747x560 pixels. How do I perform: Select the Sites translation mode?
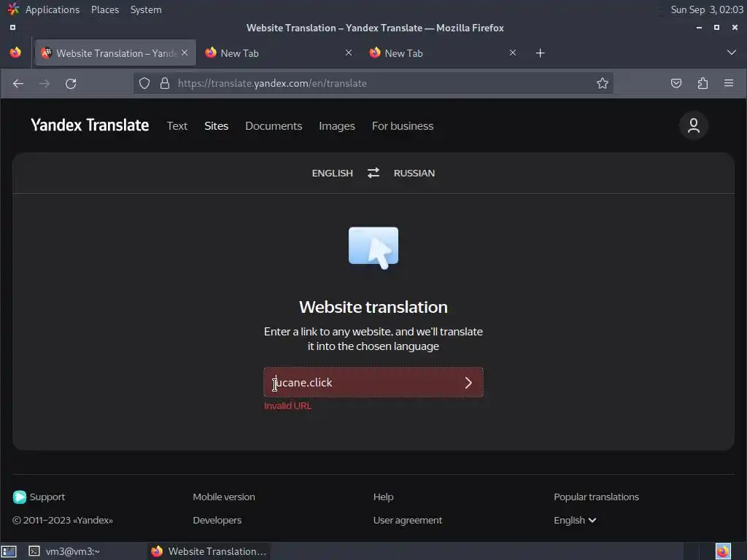pos(216,126)
